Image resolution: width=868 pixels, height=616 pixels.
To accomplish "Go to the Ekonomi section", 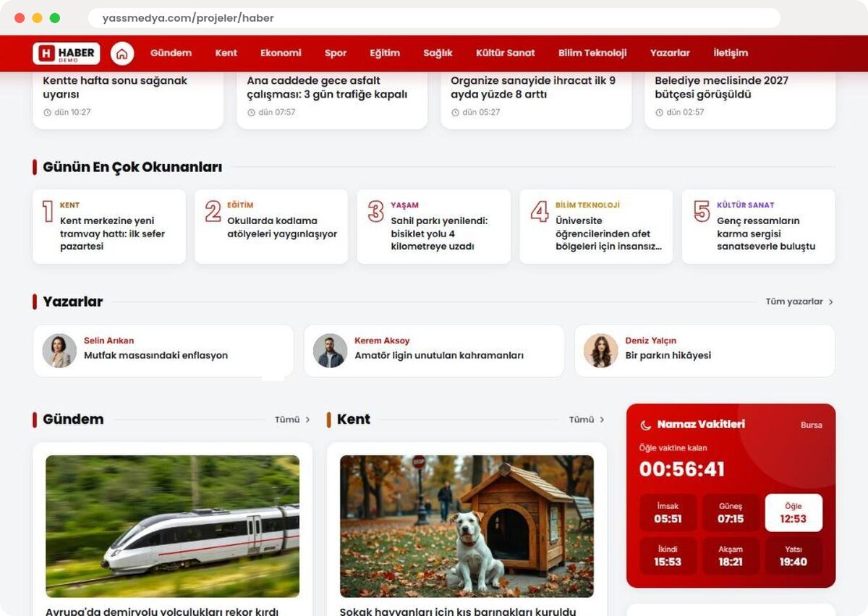I will point(281,54).
